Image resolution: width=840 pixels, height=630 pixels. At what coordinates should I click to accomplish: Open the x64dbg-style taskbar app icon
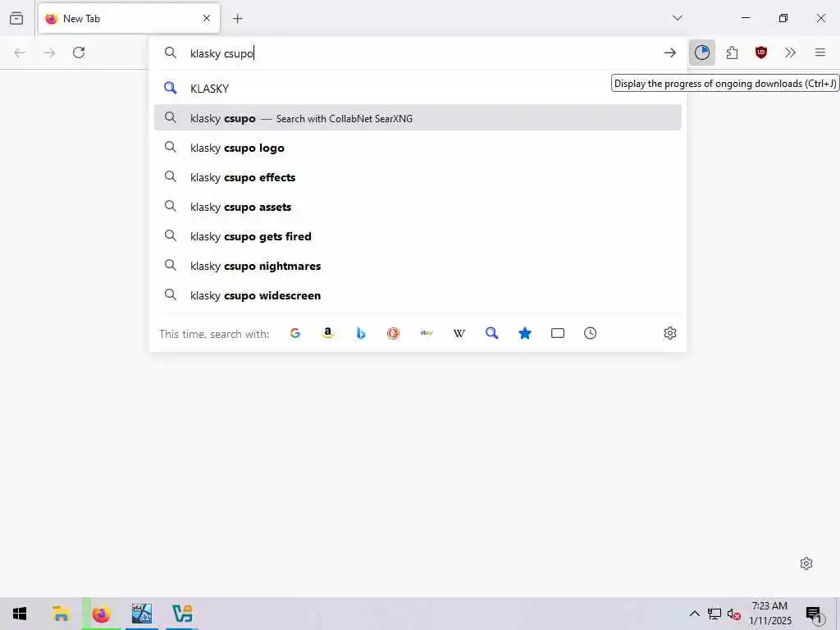coord(142,614)
